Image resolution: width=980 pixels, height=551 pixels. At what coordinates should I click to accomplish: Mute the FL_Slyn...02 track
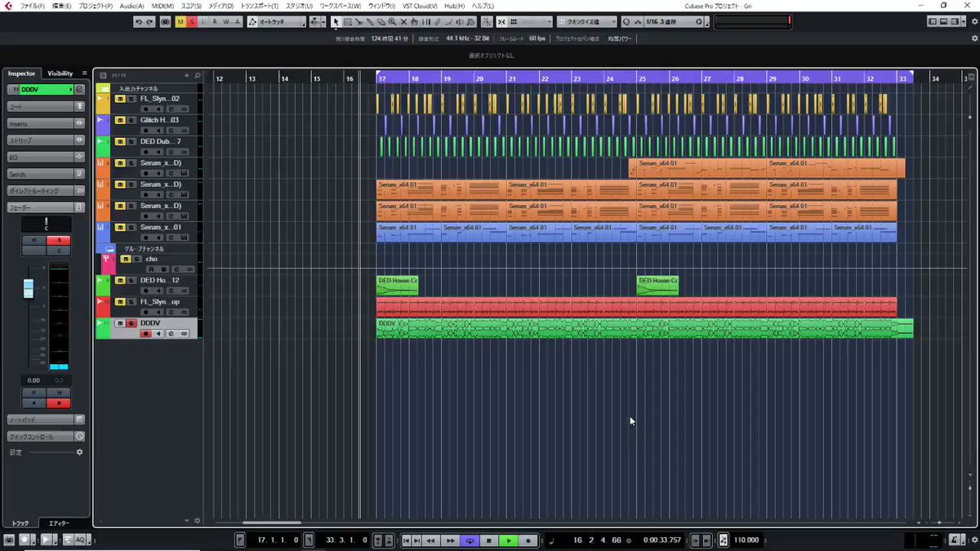coord(119,99)
